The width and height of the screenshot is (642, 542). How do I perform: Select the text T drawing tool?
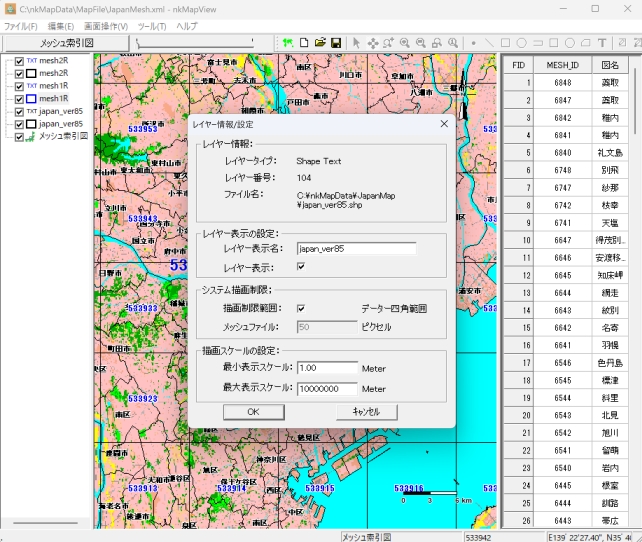point(602,43)
